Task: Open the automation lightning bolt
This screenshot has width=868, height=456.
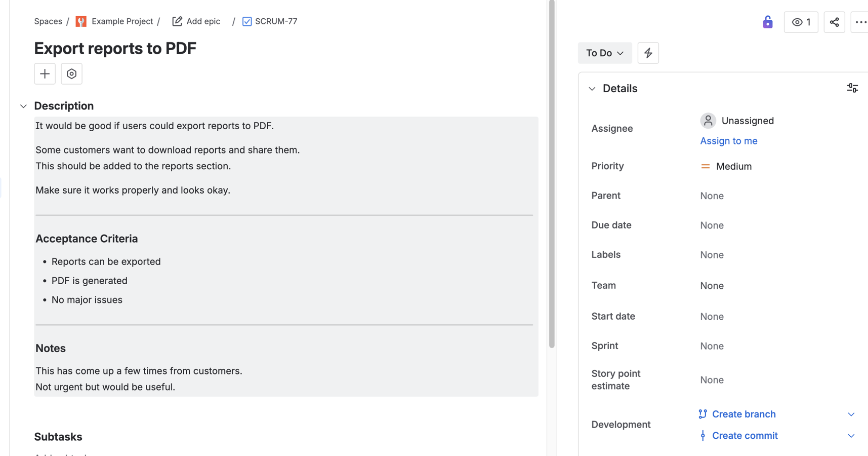Action: pyautogui.click(x=648, y=53)
